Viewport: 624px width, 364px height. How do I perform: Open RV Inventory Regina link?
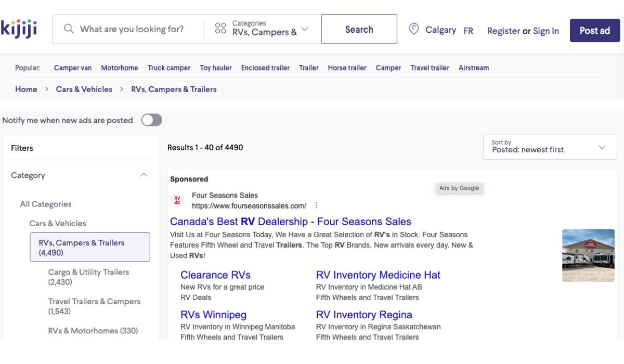pyautogui.click(x=364, y=315)
